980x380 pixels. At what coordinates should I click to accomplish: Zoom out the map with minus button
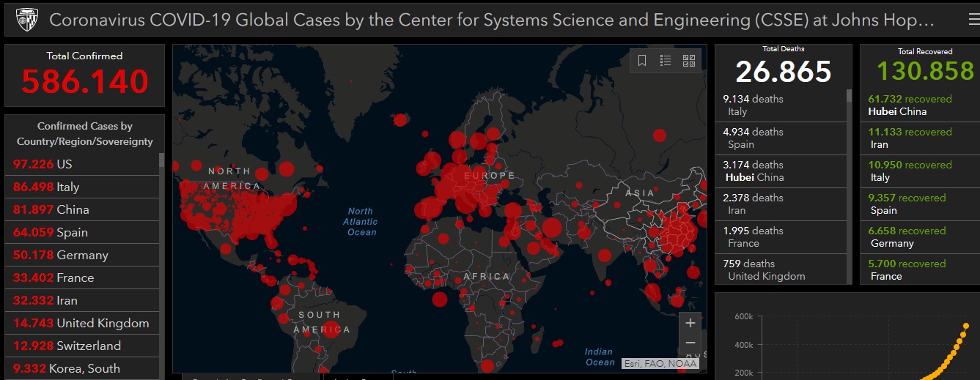(690, 343)
